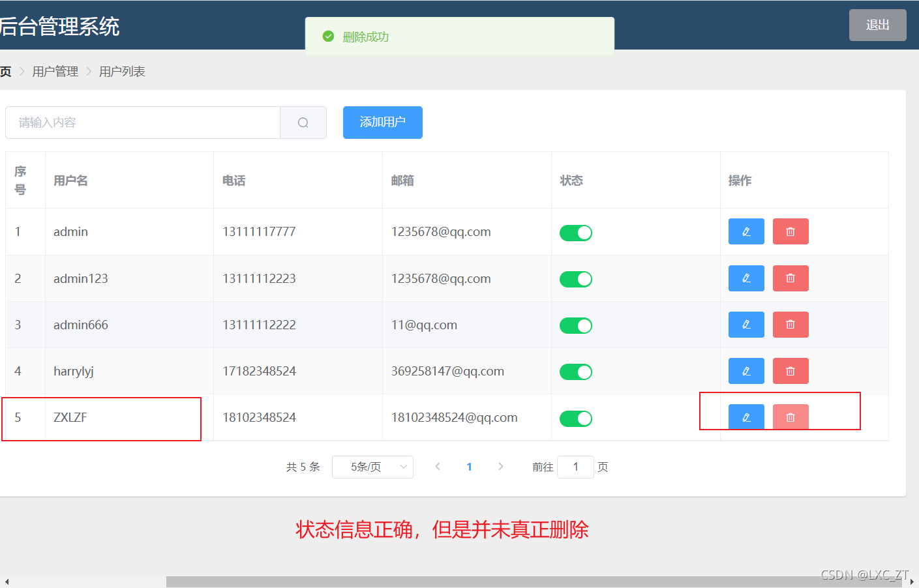
Task: Edit the admin user row
Action: point(746,231)
